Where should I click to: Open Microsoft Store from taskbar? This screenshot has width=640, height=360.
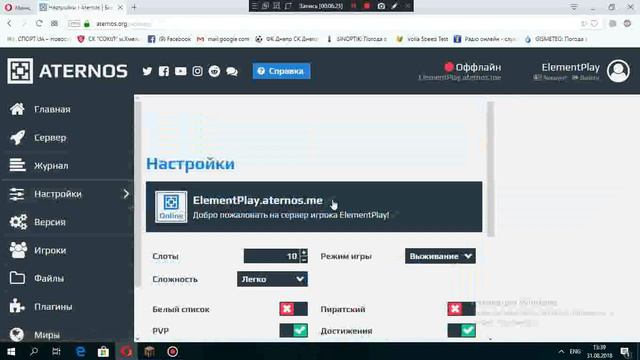103,351
